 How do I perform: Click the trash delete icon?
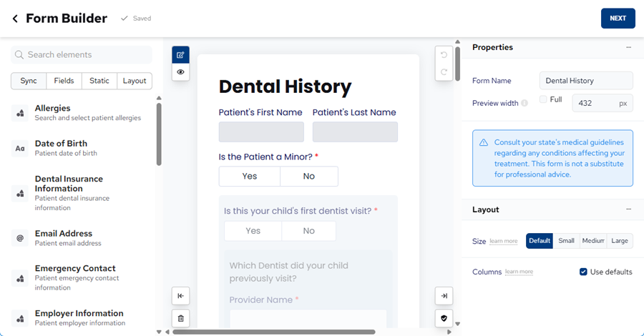[180, 318]
